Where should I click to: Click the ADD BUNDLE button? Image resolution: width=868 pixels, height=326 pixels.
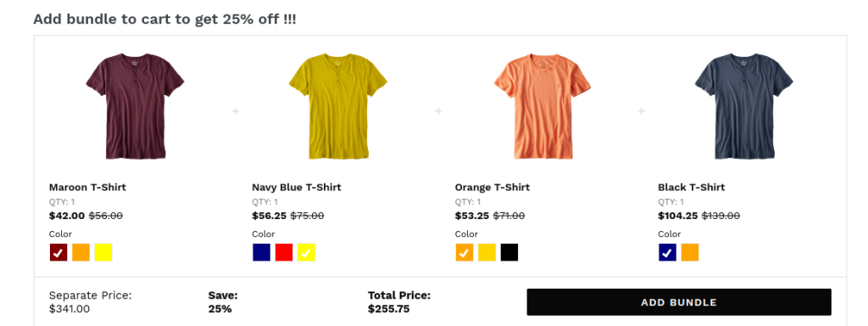[x=679, y=302]
